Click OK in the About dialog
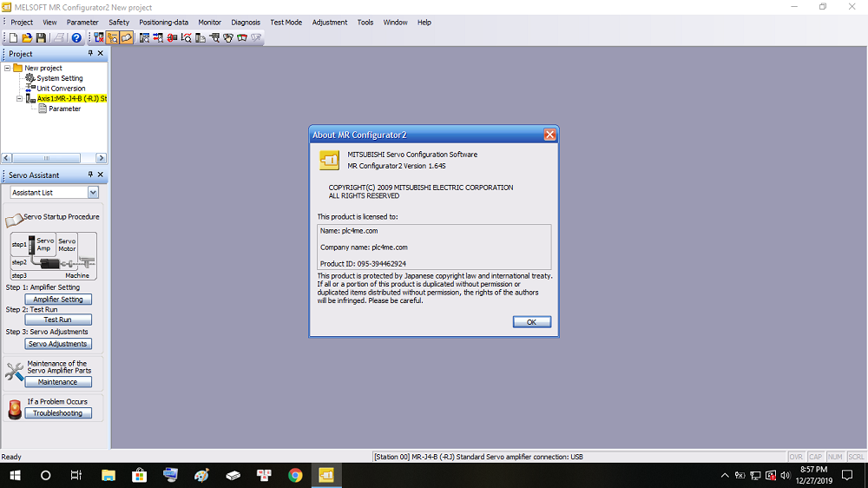868x488 pixels. (x=531, y=321)
